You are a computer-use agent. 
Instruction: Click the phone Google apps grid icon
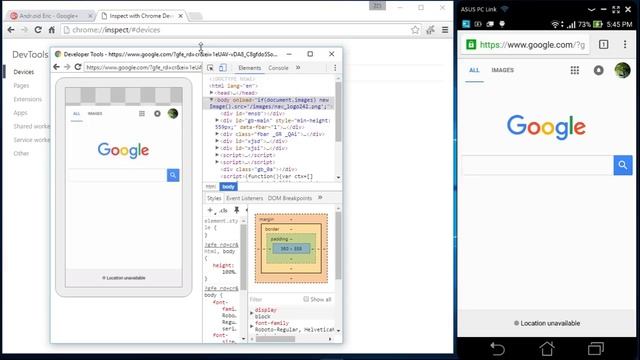pos(575,70)
